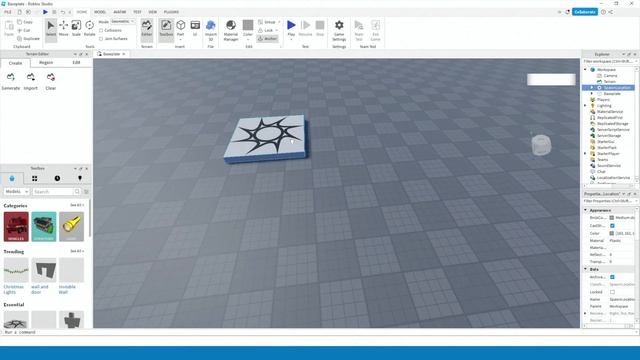Collapse the Data properties section

586,269
